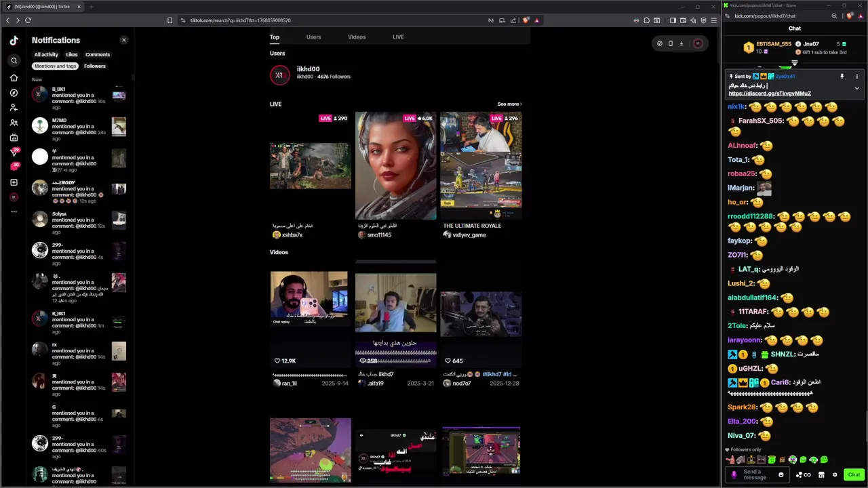Open Leo AI sparkle icon
Image resolution: width=868 pixels, height=488 pixels.
coord(693,20)
